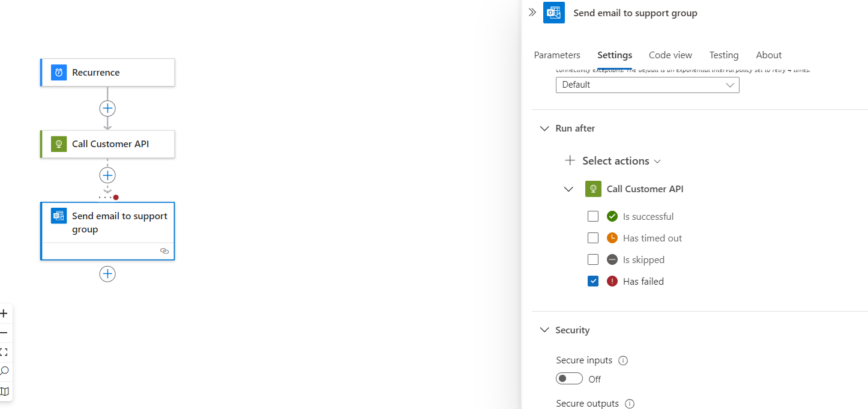Click the Select actions button

click(612, 160)
